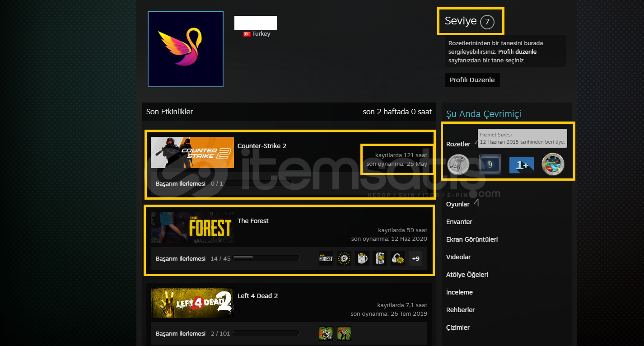Click Başarım İlerlemesi label under The Forest
Image resolution: width=644 pixels, height=346 pixels.
(x=181, y=259)
